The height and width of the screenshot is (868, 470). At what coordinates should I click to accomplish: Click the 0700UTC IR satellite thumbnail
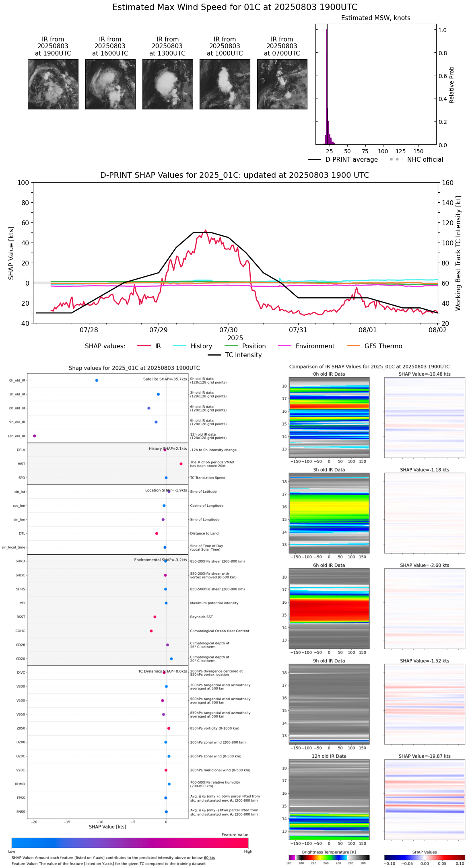coord(282,84)
